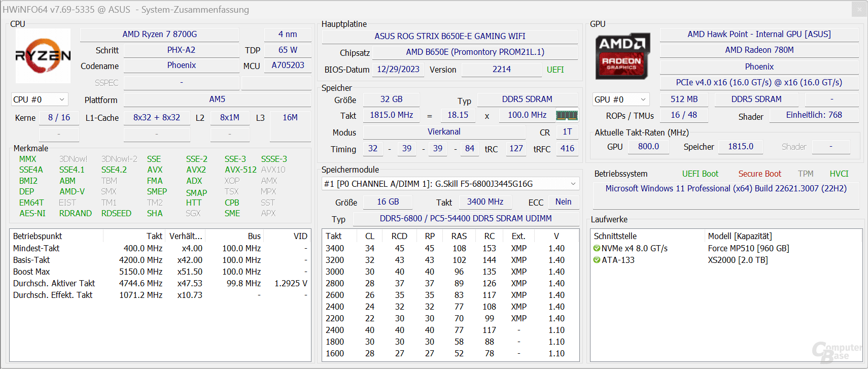Click XS2000 [2.0 TB] drive model
This screenshot has height=369, width=868.
click(x=738, y=260)
